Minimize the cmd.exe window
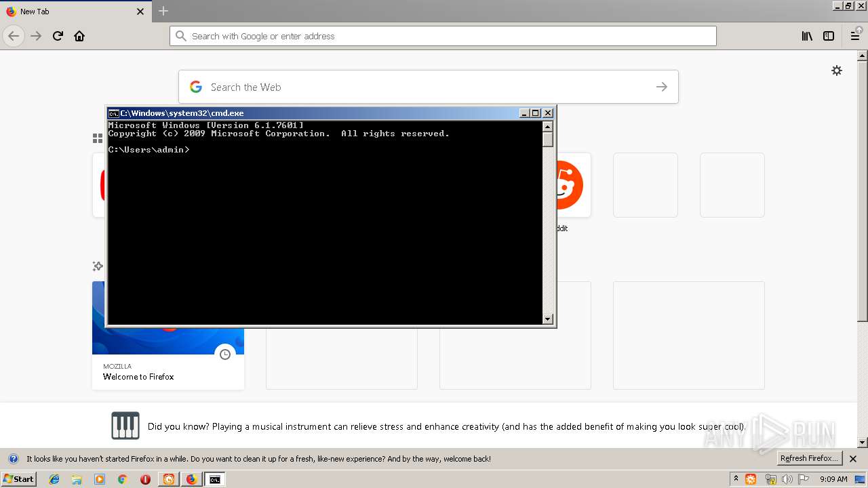The width and height of the screenshot is (868, 488). pyautogui.click(x=524, y=113)
